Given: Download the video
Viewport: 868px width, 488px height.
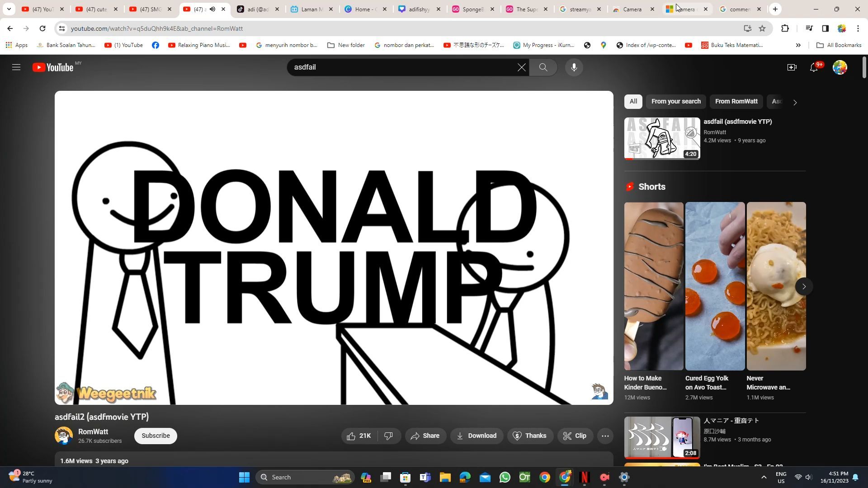Looking at the screenshot, I should pos(476,436).
